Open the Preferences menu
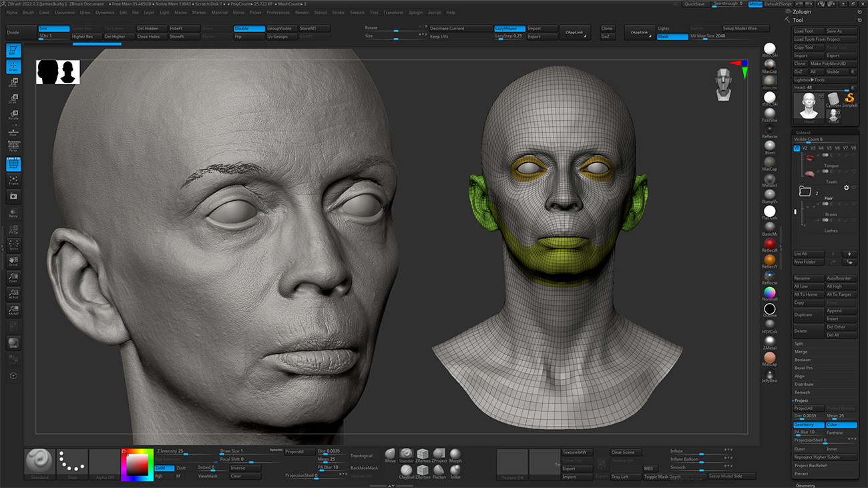Image resolution: width=868 pixels, height=488 pixels. [278, 12]
